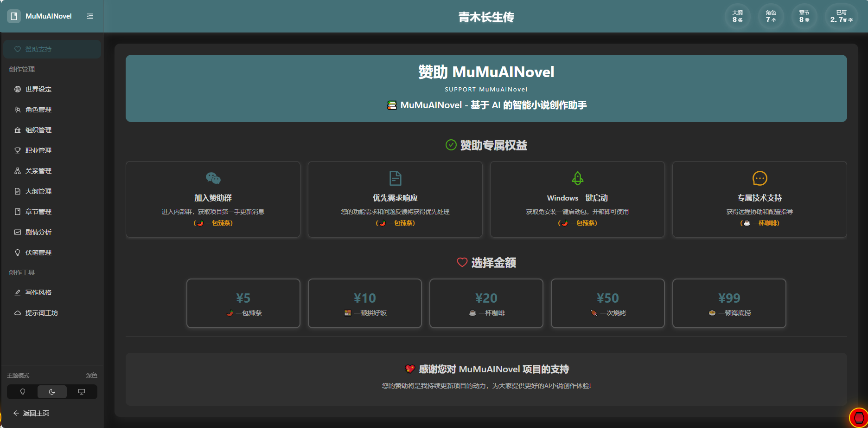Image resolution: width=868 pixels, height=428 pixels.
Task: Open 关系管理 menu item
Action: pyautogui.click(x=52, y=171)
